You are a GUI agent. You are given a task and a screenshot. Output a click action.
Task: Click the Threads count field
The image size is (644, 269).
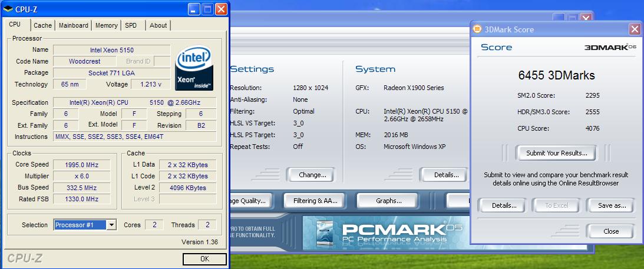(207, 225)
